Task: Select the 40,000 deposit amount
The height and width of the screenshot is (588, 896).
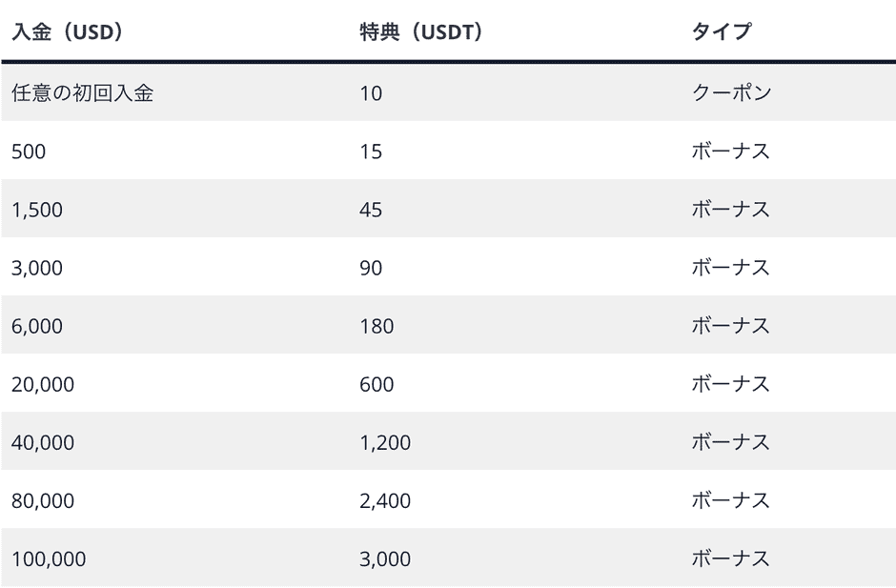Action: click(43, 443)
